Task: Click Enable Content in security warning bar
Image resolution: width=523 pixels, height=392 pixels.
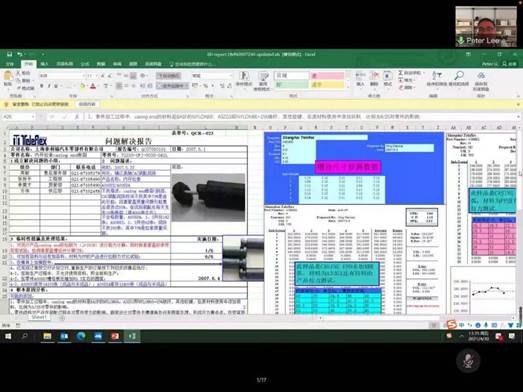Action: [87, 104]
